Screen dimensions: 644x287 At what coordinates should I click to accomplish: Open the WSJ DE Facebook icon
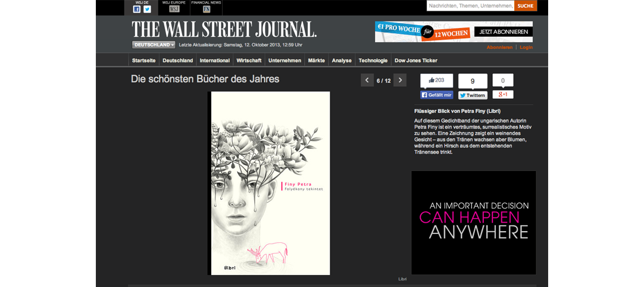pos(137,9)
